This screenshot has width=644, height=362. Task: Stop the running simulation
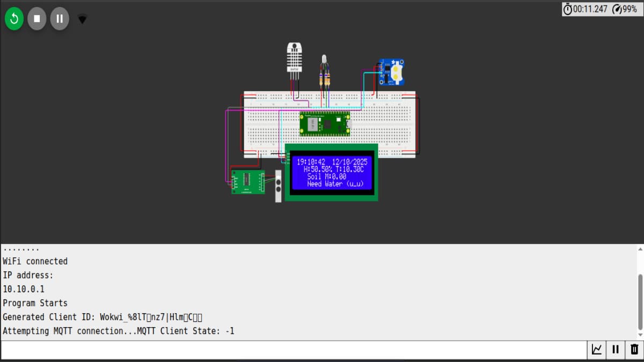tap(36, 18)
